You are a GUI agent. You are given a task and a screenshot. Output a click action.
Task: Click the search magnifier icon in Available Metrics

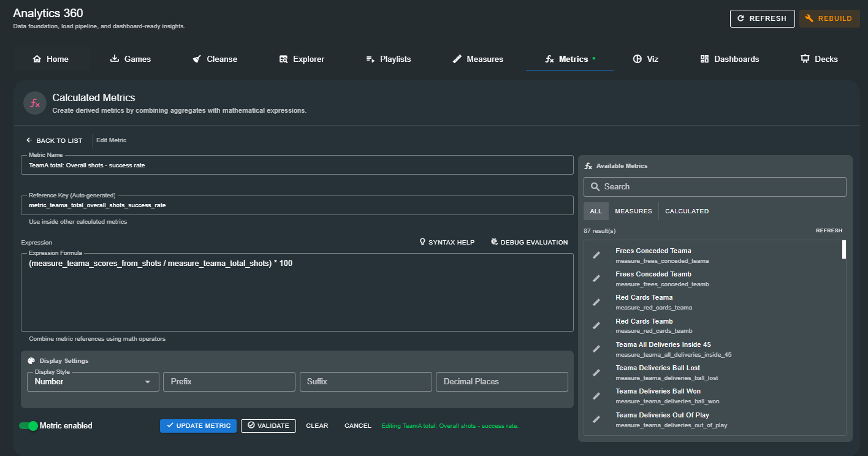point(595,186)
